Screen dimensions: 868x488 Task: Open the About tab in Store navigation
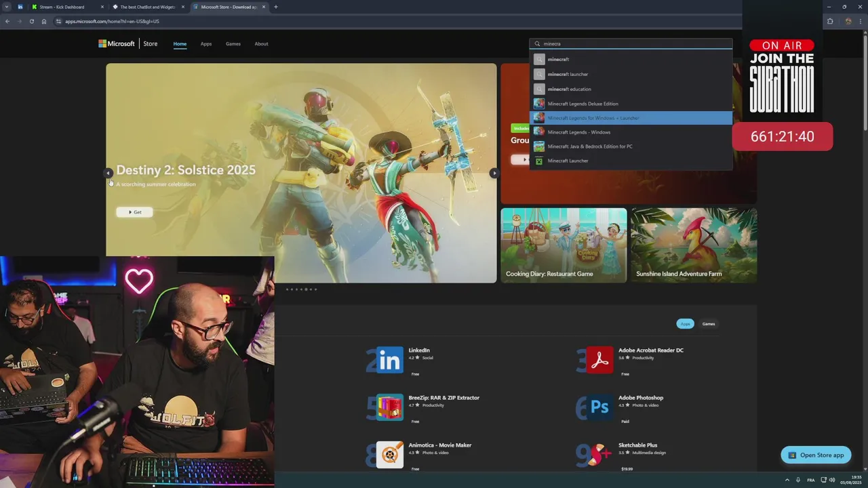coord(261,43)
